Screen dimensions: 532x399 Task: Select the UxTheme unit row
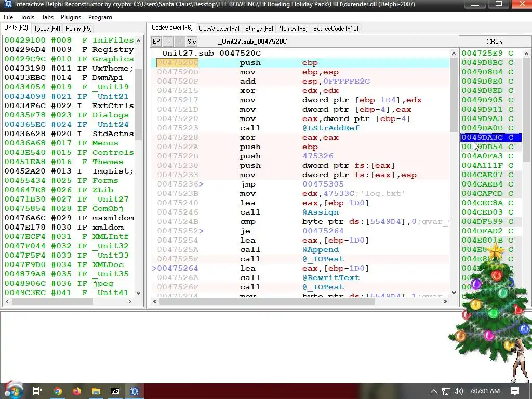click(x=69, y=68)
